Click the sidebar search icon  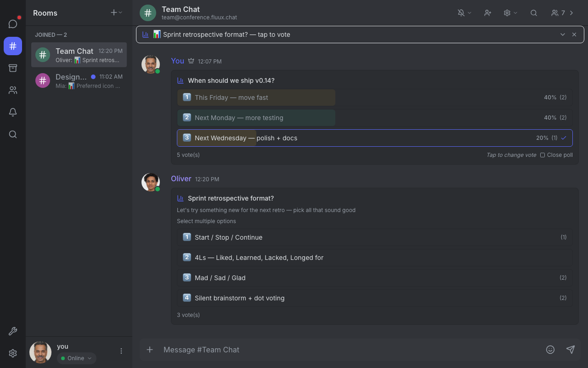(13, 134)
